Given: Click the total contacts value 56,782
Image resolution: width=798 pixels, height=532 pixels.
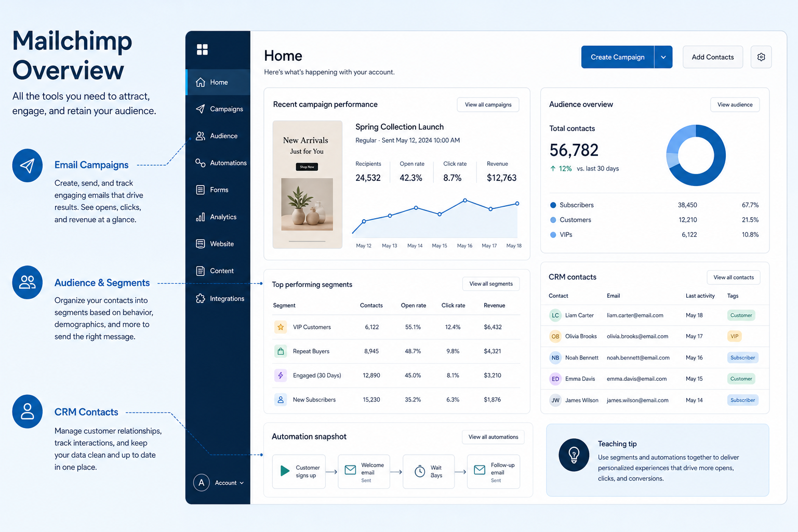Looking at the screenshot, I should [x=574, y=150].
